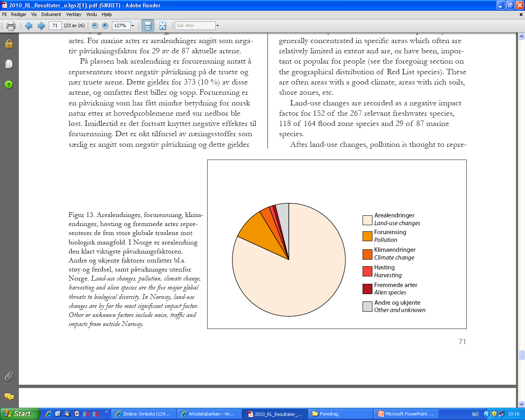The height and width of the screenshot is (420, 525).
Task: Open the Dokument menu
Action: coord(51,14)
